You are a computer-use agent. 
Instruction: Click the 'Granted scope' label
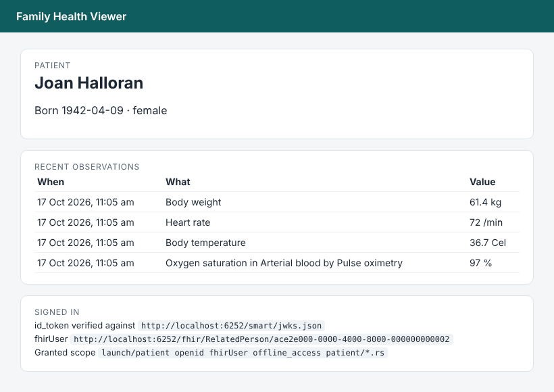tap(65, 353)
